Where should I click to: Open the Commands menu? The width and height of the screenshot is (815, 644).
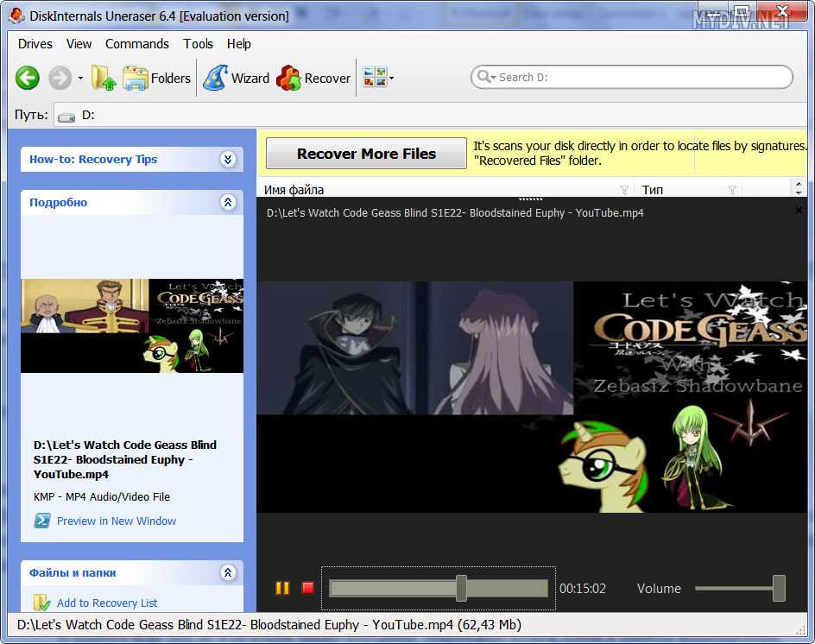coord(136,44)
